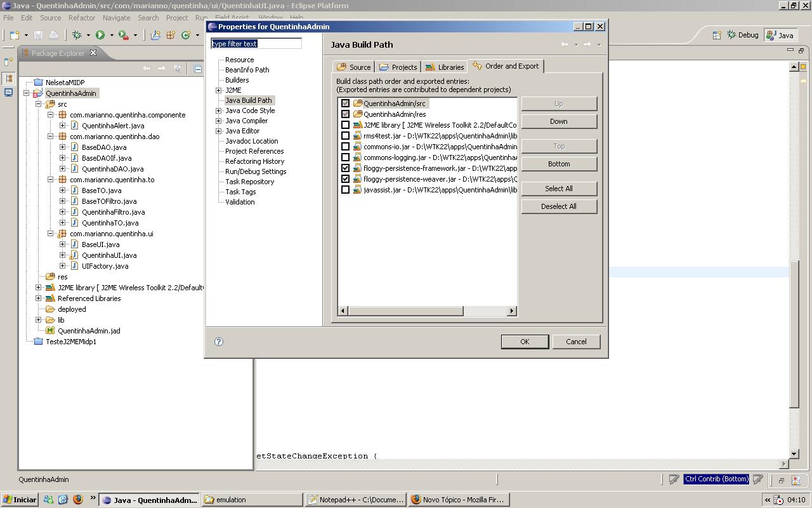Switch to Notepad++ taskbar window
The width and height of the screenshot is (812, 508).
[355, 500]
